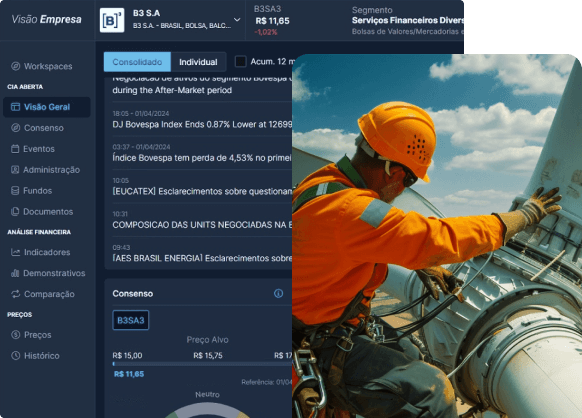The image size is (582, 418).
Task: Open the Índice Bovespa tem perda news
Action: (x=202, y=153)
